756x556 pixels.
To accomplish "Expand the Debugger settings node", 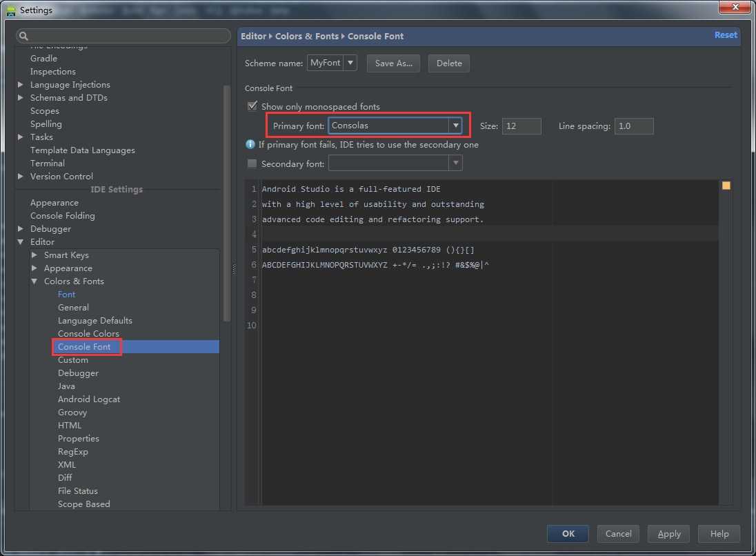I will click(x=20, y=228).
